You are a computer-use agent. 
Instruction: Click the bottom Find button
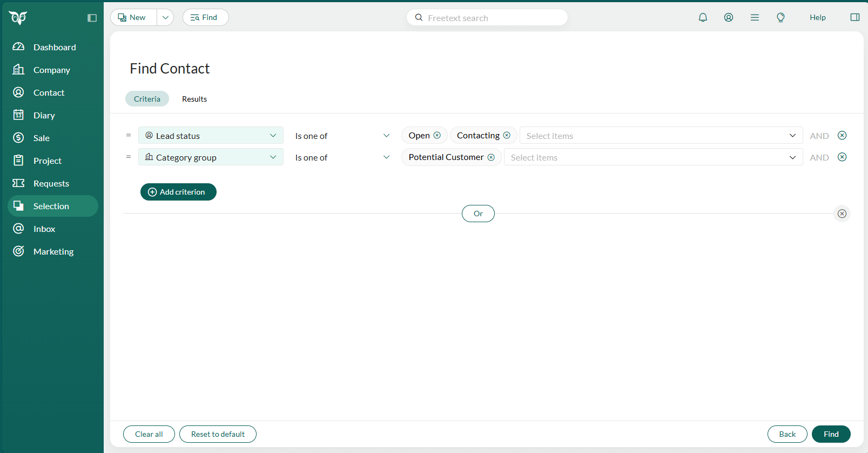(831, 434)
